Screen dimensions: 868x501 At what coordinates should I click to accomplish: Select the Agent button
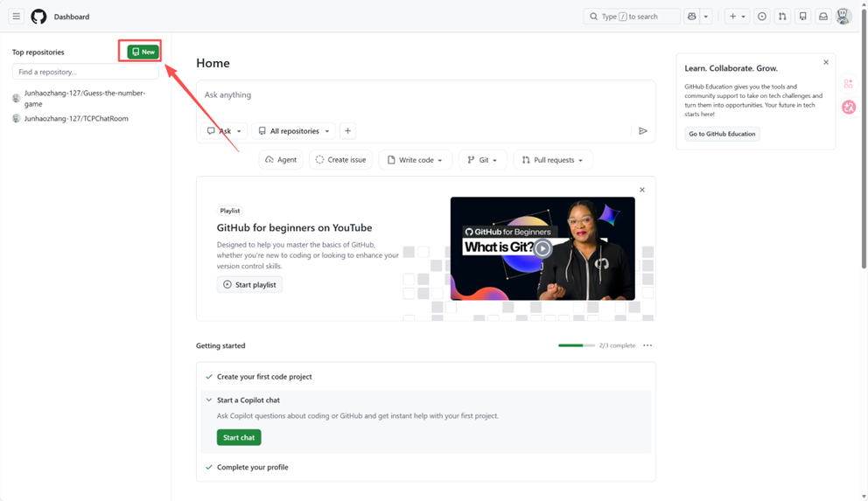coord(281,160)
